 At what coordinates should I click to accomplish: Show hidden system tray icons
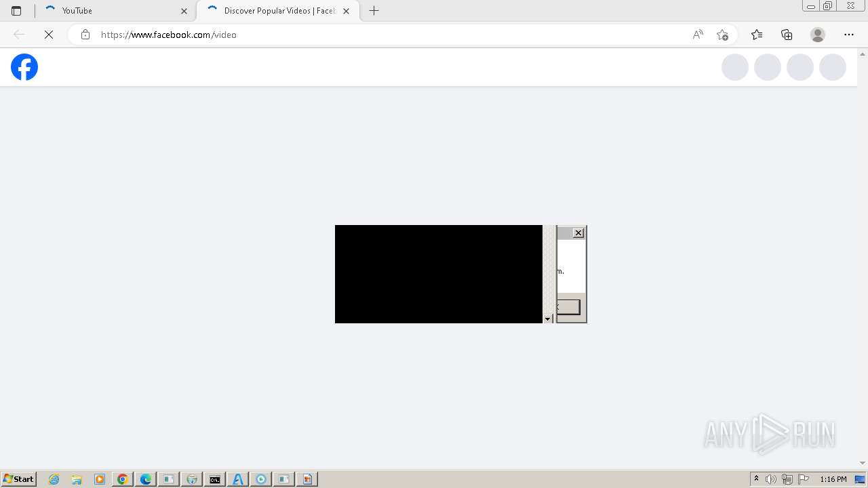pyautogui.click(x=756, y=479)
